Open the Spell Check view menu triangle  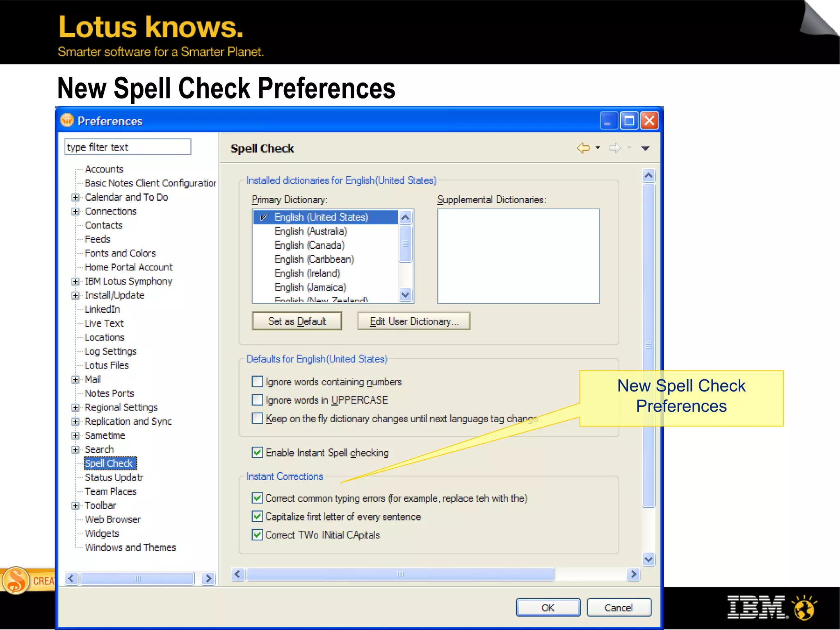coord(645,149)
